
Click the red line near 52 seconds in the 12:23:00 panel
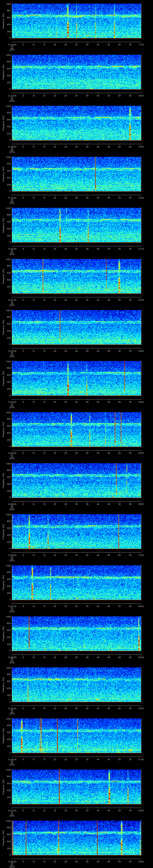125,377
